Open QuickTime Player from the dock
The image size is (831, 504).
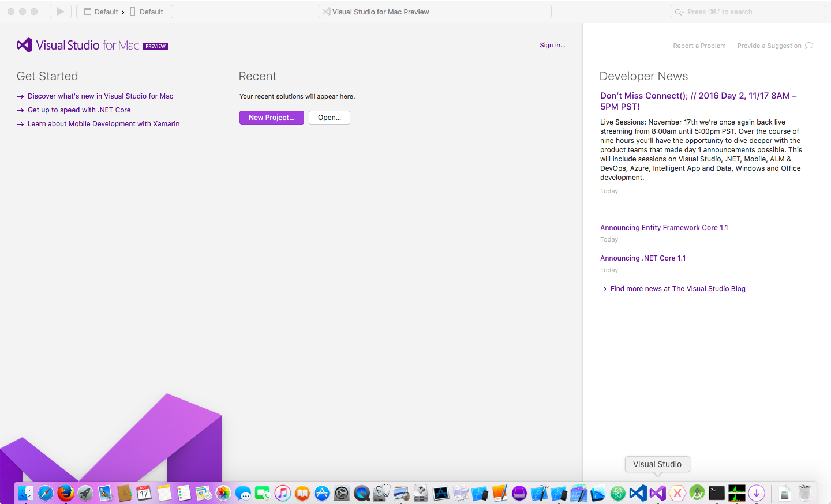click(x=362, y=493)
